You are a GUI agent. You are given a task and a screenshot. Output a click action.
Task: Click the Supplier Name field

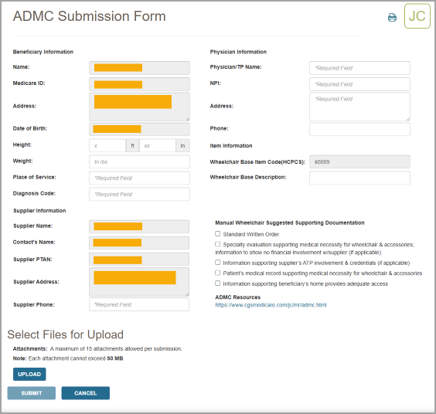point(139,226)
